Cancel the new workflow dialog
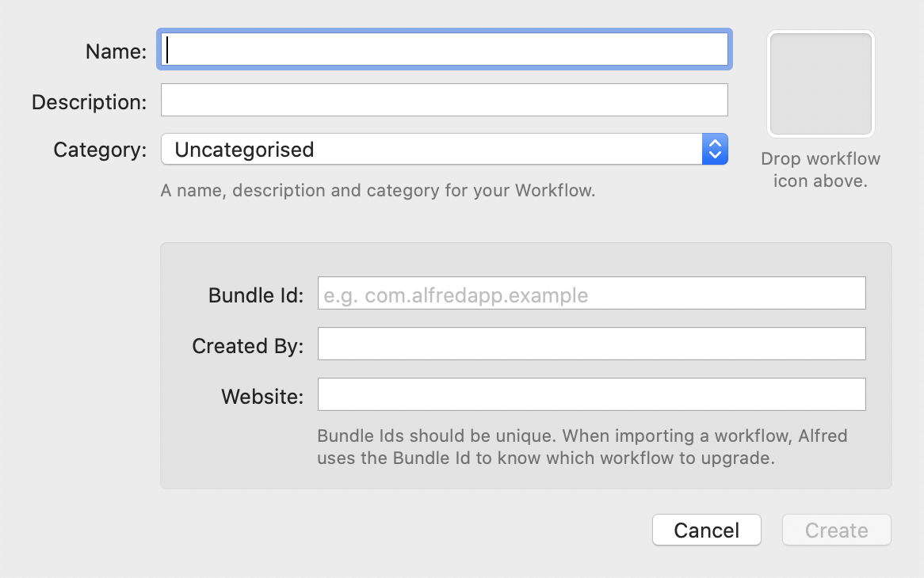Screen dimensions: 924x578 [x=707, y=530]
